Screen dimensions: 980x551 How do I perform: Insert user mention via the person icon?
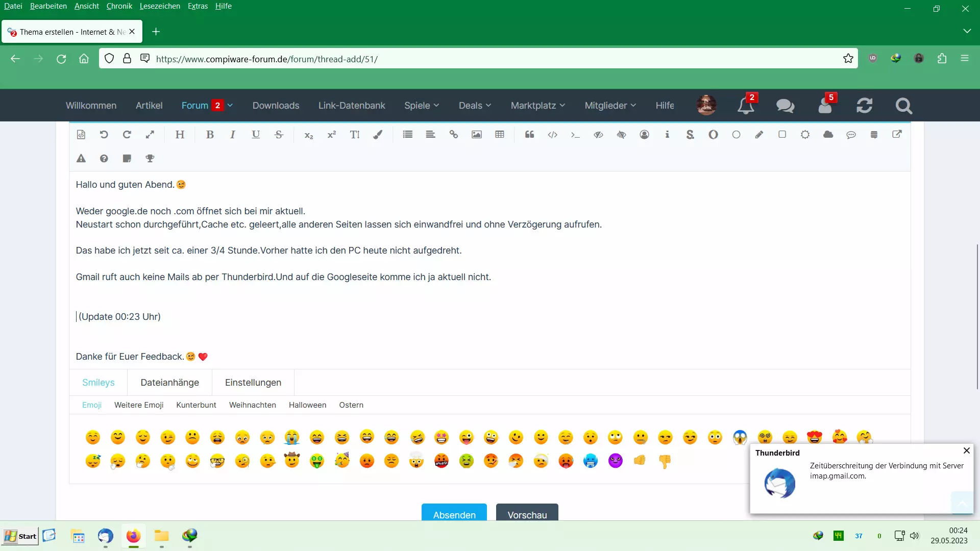coord(644,135)
